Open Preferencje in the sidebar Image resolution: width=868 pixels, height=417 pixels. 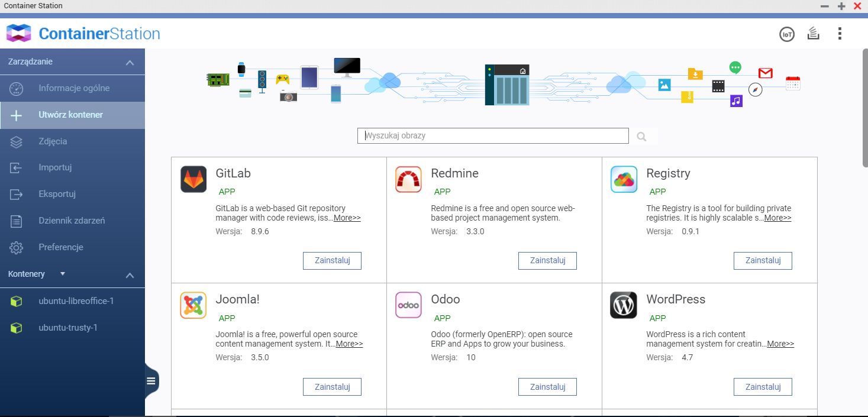click(x=72, y=247)
